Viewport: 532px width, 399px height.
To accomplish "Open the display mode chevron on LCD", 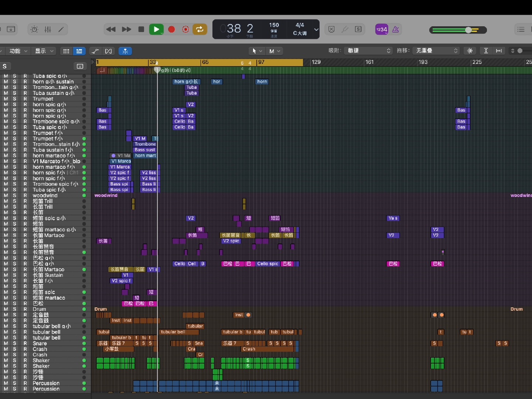I will click(316, 30).
